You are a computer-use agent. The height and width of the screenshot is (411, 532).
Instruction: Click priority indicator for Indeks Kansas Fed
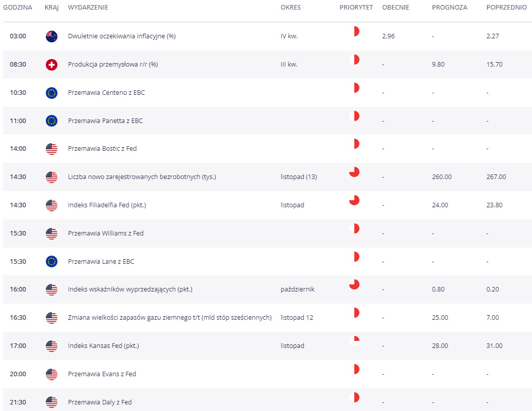[x=354, y=341]
